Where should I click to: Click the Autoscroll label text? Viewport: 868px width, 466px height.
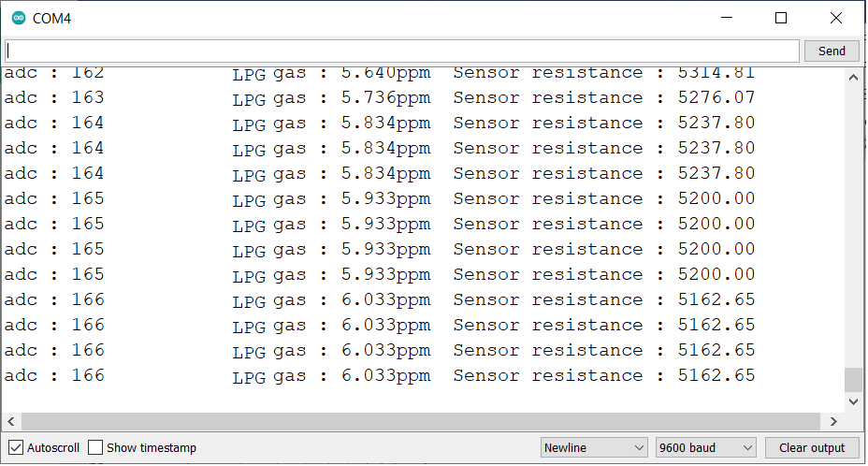click(x=53, y=447)
